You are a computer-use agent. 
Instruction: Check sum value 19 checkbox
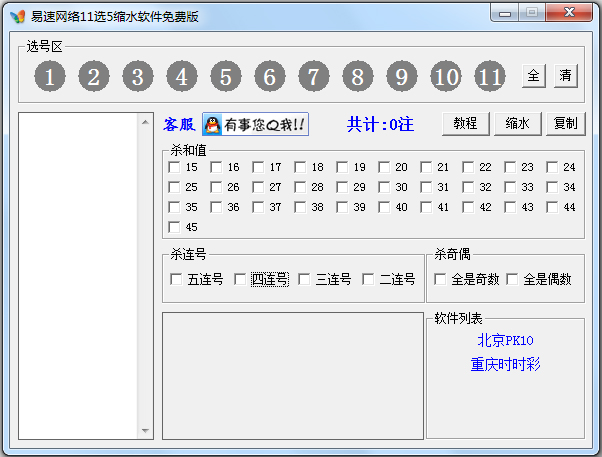point(342,167)
